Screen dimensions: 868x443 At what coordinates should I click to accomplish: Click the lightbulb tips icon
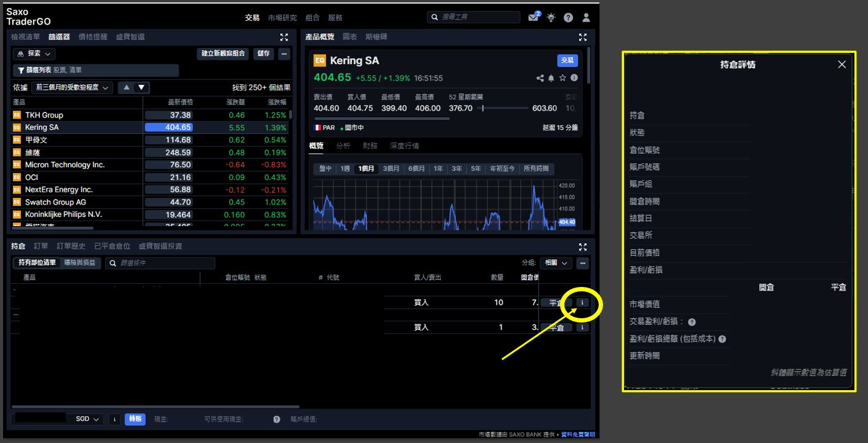pyautogui.click(x=551, y=18)
